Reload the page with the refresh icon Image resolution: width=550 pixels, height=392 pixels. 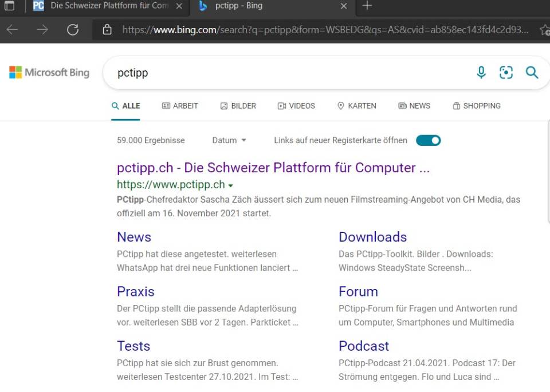pos(73,30)
